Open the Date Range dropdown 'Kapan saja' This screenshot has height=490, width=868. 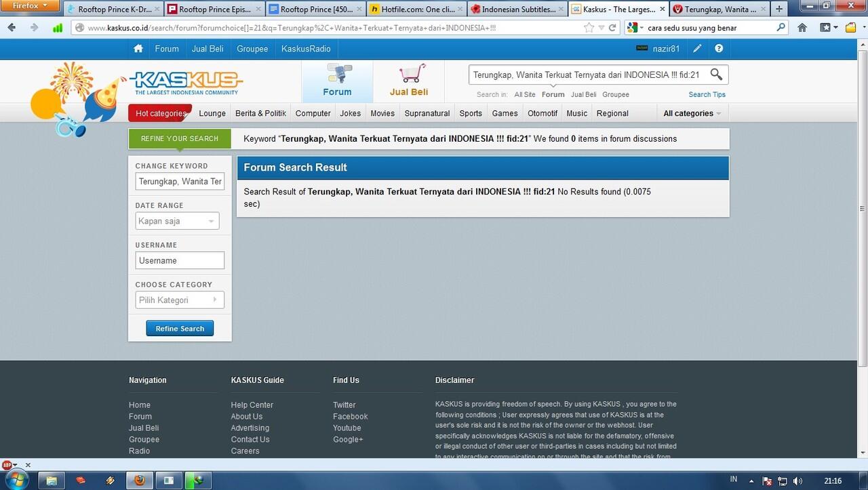[177, 221]
